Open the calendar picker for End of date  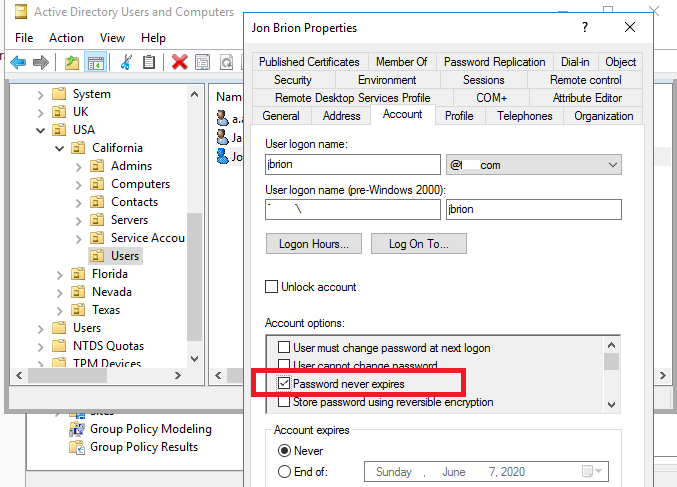click(x=592, y=471)
